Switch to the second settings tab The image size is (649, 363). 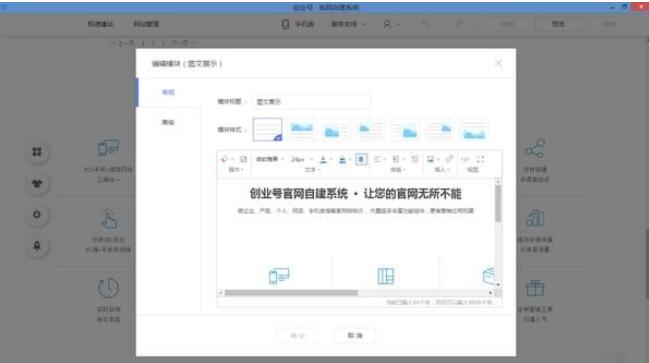tap(168, 122)
